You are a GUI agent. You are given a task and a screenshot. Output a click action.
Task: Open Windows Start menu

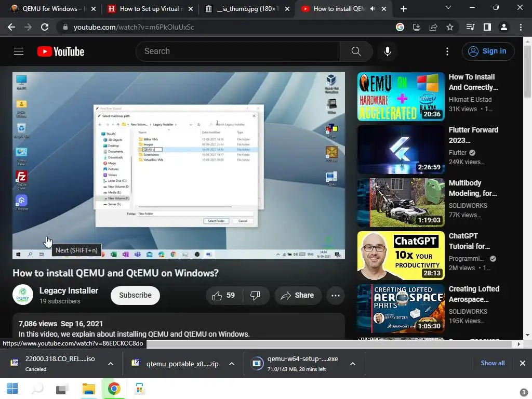[12, 389]
